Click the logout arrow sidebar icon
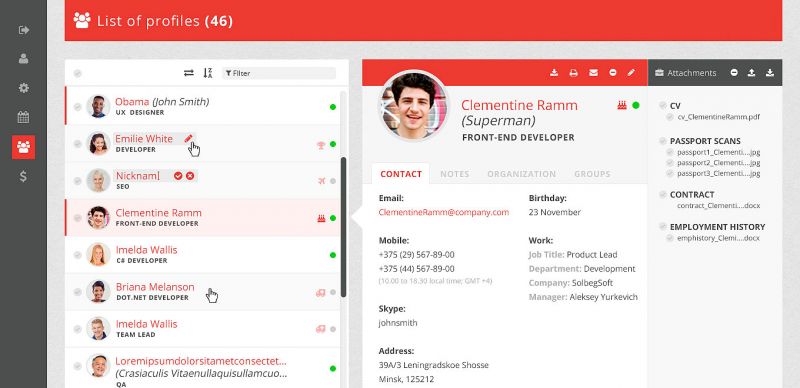The width and height of the screenshot is (800, 388). 23,30
